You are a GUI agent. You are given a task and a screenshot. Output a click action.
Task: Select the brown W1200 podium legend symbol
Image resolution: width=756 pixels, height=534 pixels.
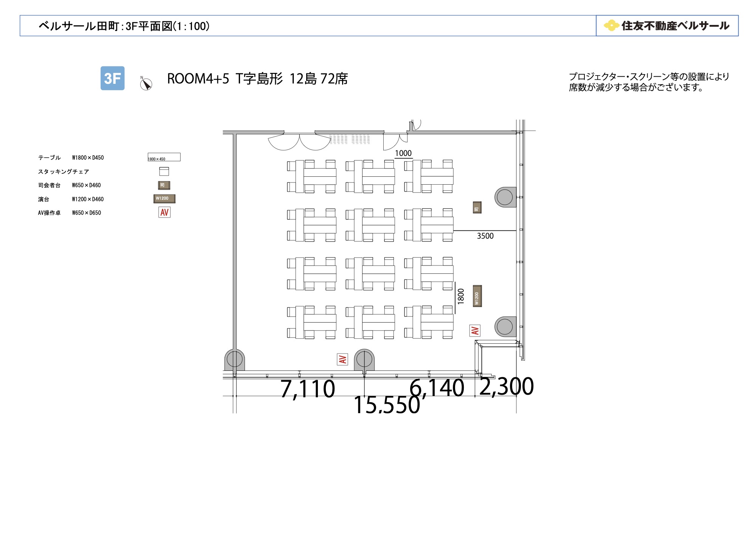[164, 199]
